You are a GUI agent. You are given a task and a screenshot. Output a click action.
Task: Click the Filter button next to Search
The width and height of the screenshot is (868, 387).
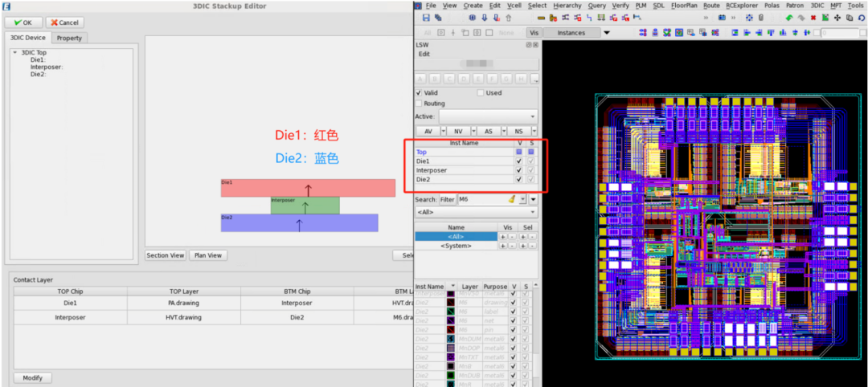pos(448,200)
